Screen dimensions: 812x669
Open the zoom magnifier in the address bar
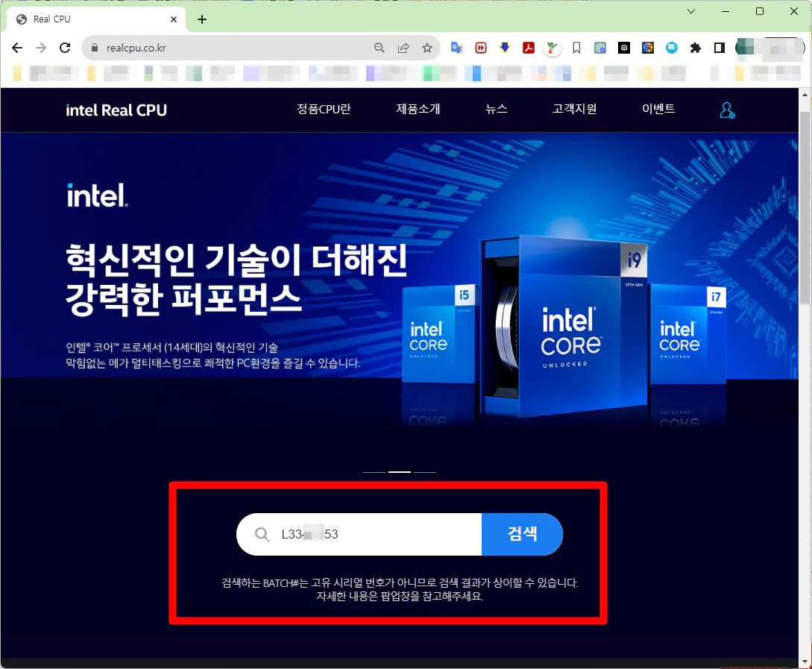(x=380, y=48)
